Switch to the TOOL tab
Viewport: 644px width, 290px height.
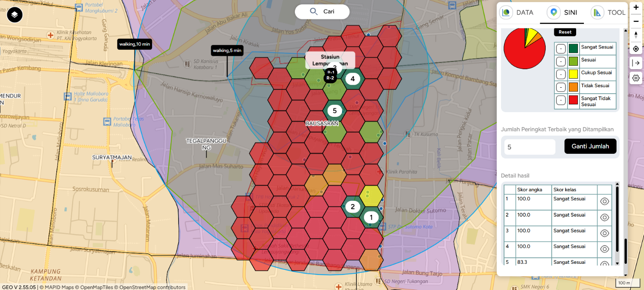(x=609, y=12)
